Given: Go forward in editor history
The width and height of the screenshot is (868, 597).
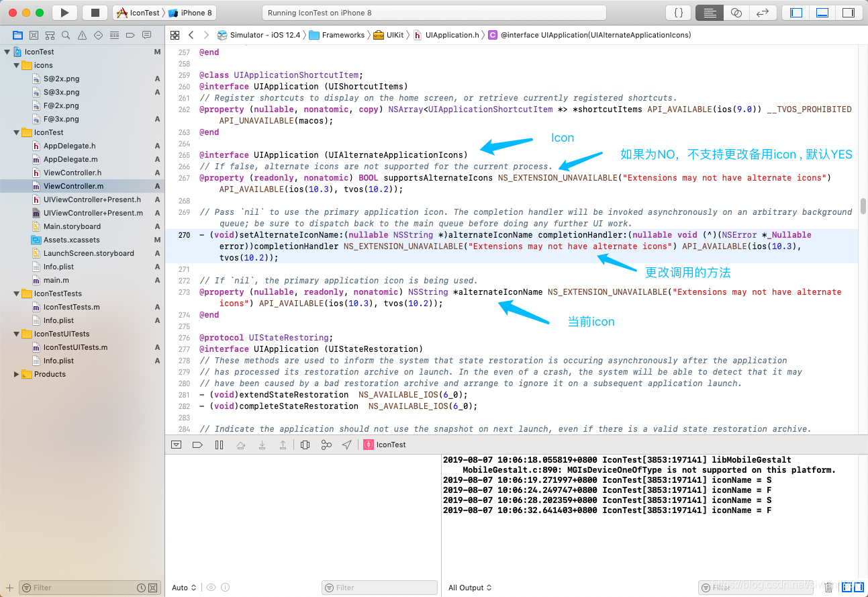Looking at the screenshot, I should coord(205,35).
